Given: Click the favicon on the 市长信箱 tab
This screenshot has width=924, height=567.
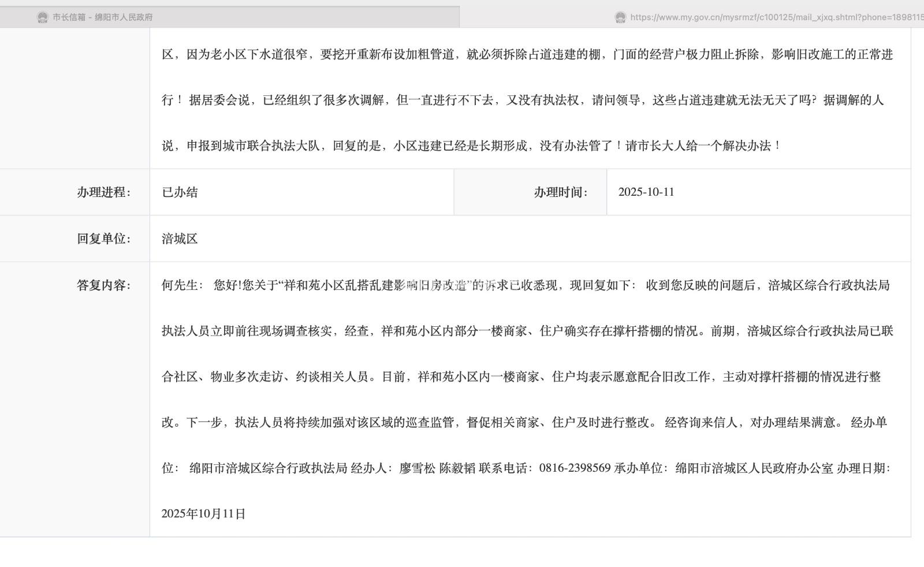Looking at the screenshot, I should click(42, 17).
